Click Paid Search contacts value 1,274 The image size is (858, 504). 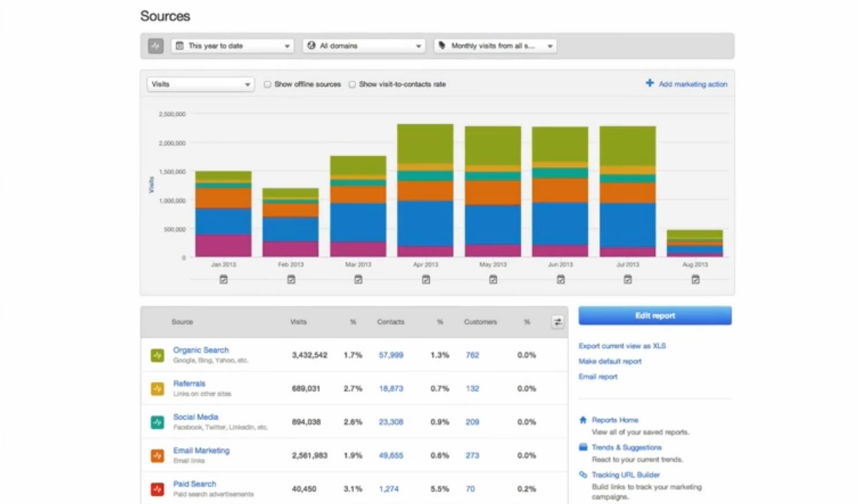388,489
